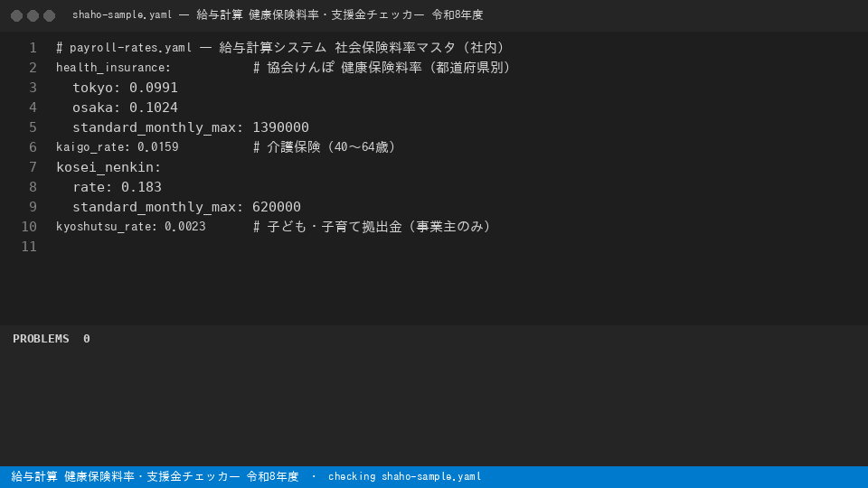Click kyoshutsu_rate value 0.0023

184,227
